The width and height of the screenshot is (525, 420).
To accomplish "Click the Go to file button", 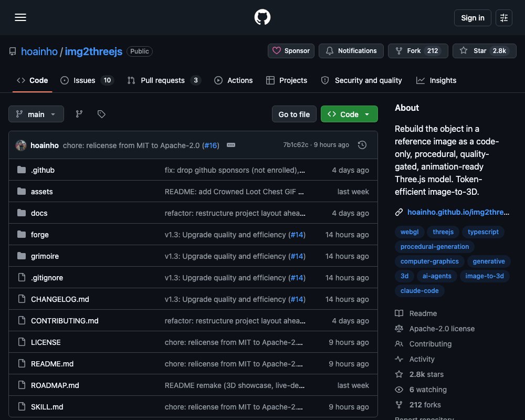I will point(294,114).
